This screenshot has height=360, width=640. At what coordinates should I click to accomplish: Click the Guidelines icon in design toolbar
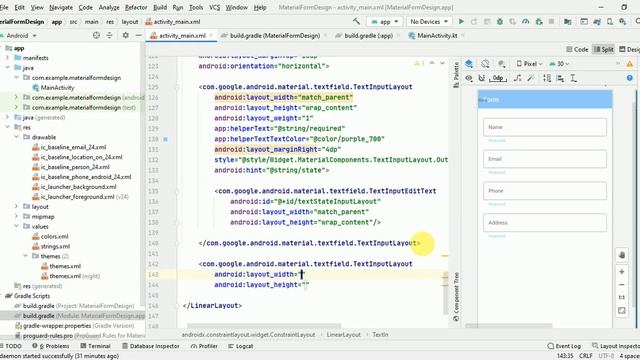click(x=573, y=78)
